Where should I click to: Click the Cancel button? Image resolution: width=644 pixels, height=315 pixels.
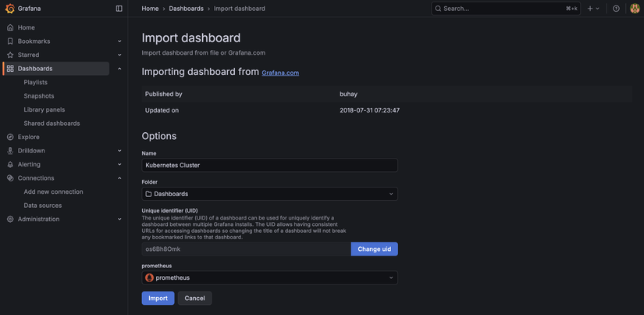coord(194,298)
